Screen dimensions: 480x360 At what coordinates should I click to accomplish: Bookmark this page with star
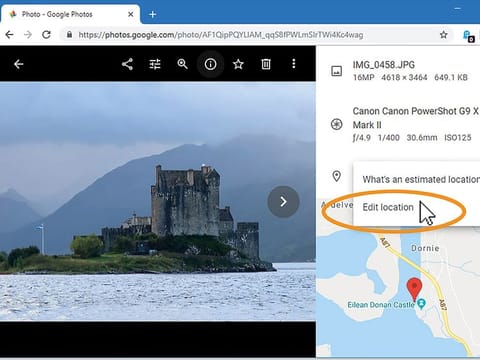tap(443, 35)
